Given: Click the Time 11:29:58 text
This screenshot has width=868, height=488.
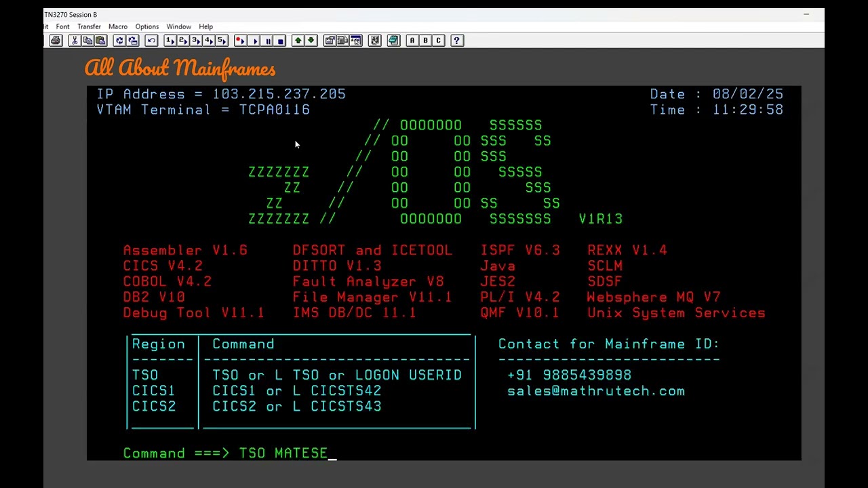Looking at the screenshot, I should [x=717, y=110].
